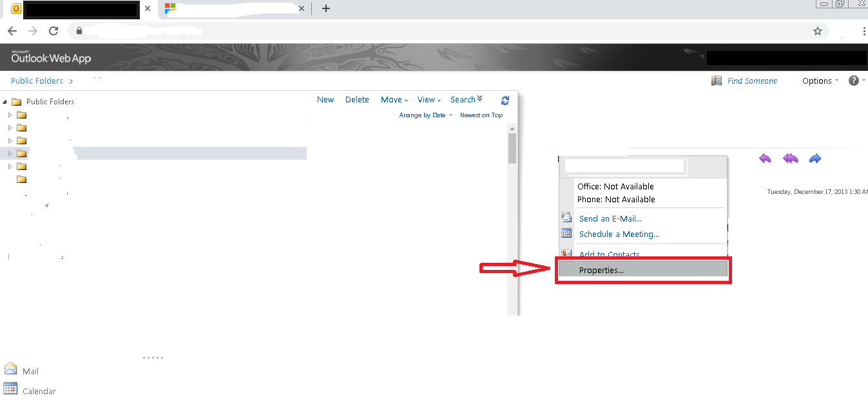Screen dimensions: 868x400
Task: Click the purple Reply arrow icon
Action: tap(765, 158)
